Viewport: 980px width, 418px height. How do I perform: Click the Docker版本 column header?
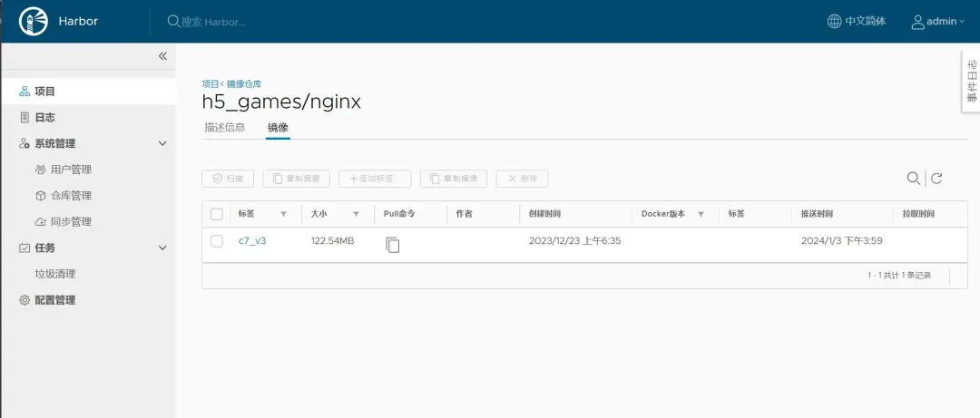(x=663, y=214)
